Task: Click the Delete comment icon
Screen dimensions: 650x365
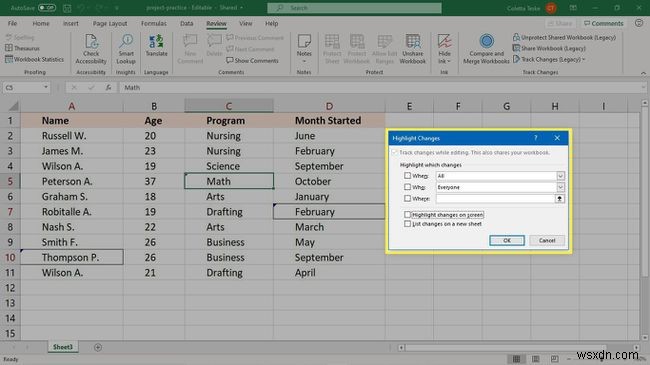Action: [x=214, y=41]
